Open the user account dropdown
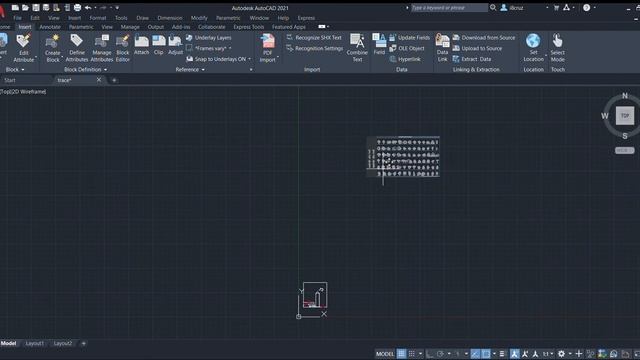This screenshot has width=640, height=360. (547, 7)
